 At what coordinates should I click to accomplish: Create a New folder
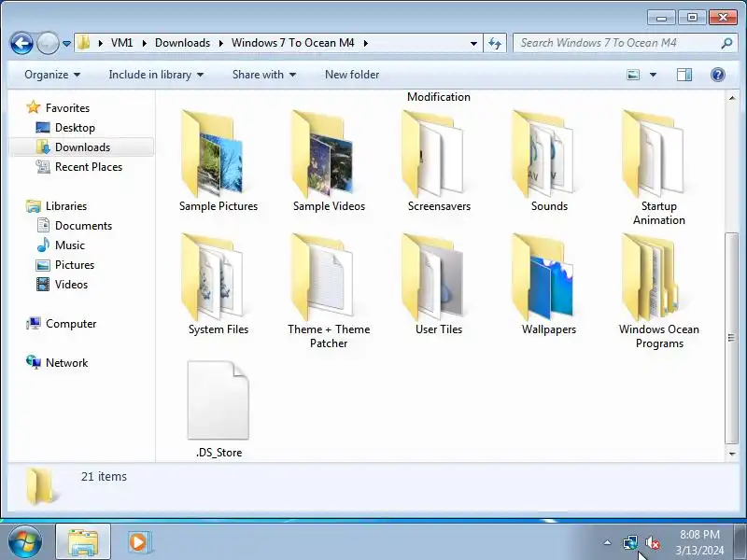coord(352,75)
